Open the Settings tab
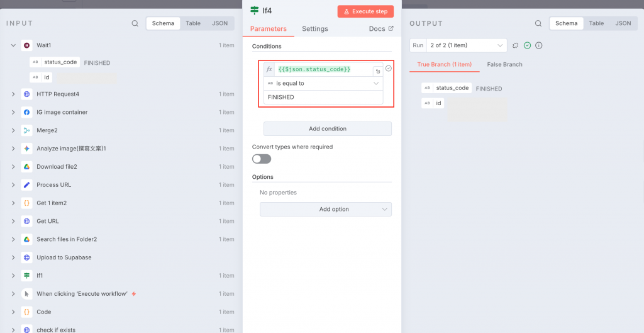 pos(314,29)
